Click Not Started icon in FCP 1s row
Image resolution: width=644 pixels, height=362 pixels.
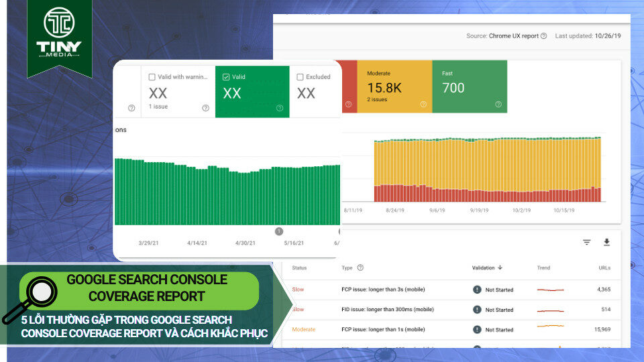477,330
